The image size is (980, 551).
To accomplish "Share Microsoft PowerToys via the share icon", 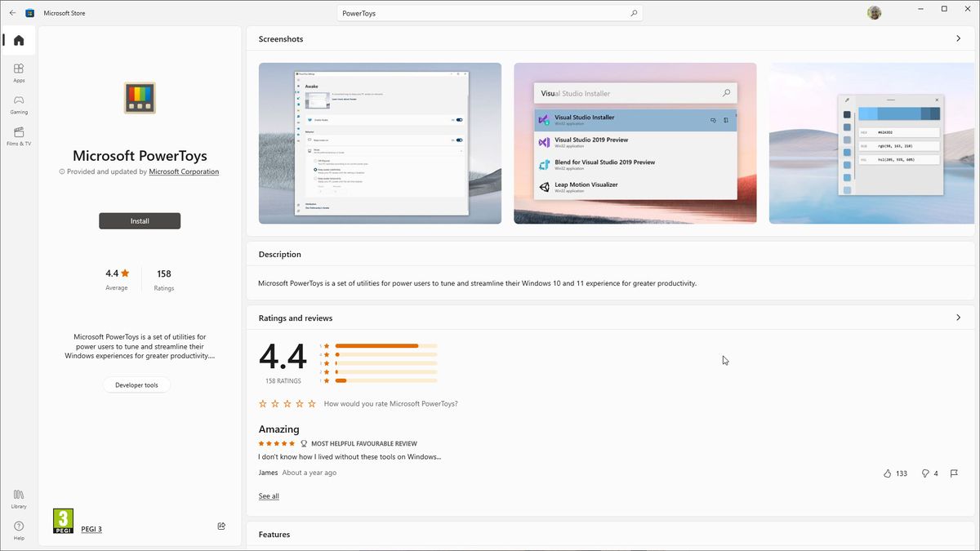I will [x=220, y=527].
